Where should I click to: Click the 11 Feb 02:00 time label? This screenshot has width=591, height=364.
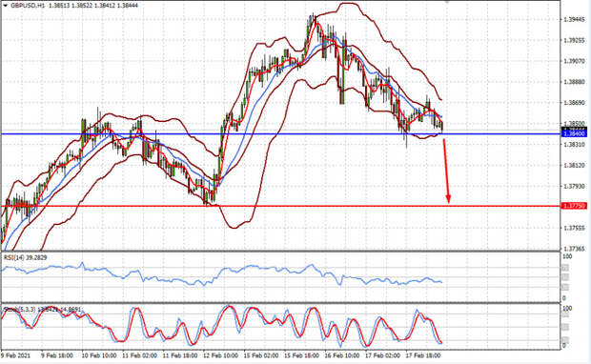tap(139, 355)
